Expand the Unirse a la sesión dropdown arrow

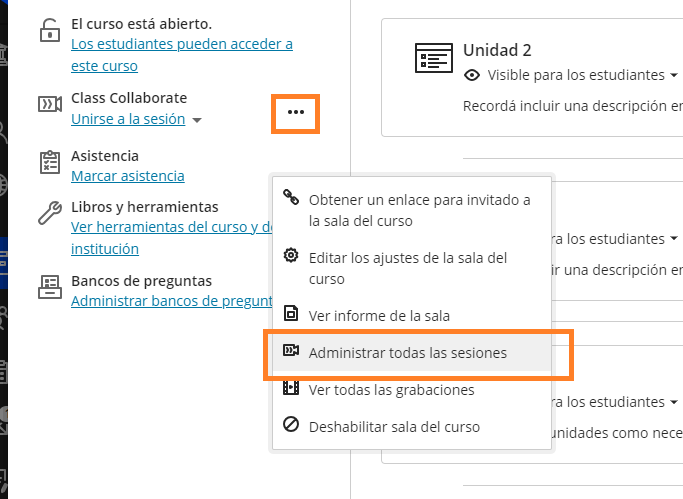point(197,120)
